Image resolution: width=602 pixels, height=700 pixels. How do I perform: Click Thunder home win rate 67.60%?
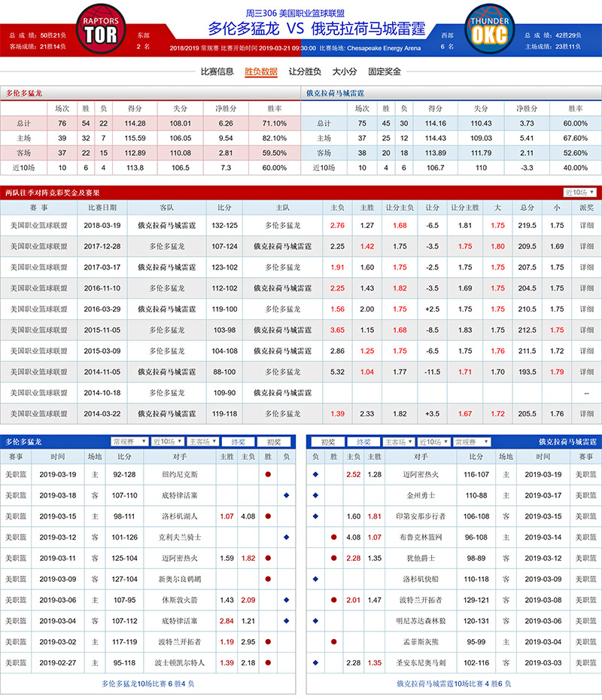coord(575,138)
